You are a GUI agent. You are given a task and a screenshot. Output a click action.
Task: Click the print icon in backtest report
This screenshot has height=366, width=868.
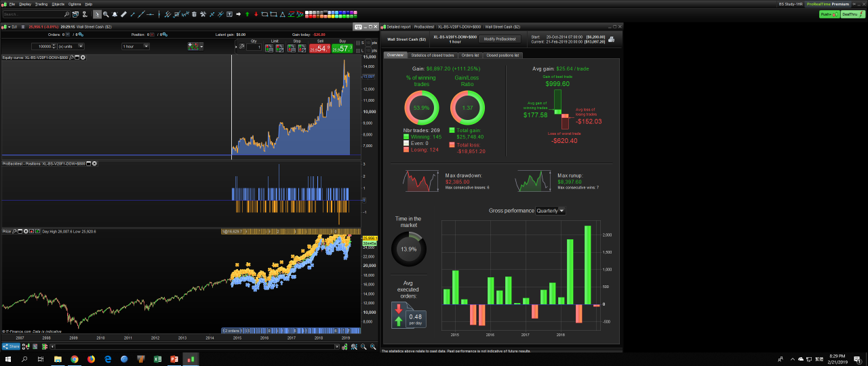tap(611, 39)
